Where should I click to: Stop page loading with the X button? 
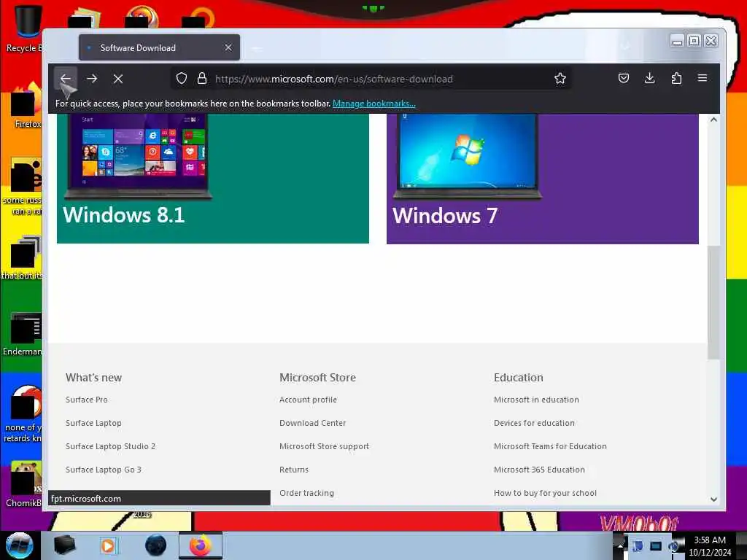coord(118,79)
